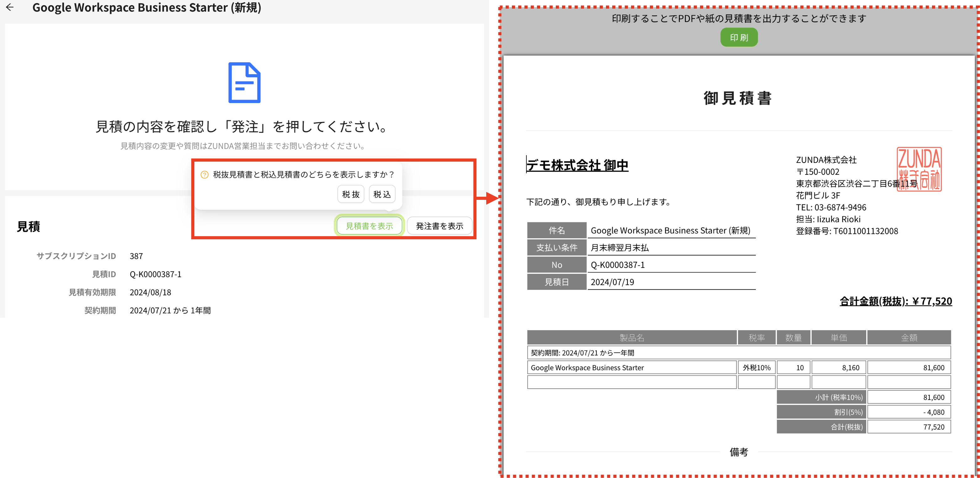This screenshot has height=478, width=980.
Task: Click the total 合計金額(税抜): ¥77,520
Action: [x=896, y=301]
